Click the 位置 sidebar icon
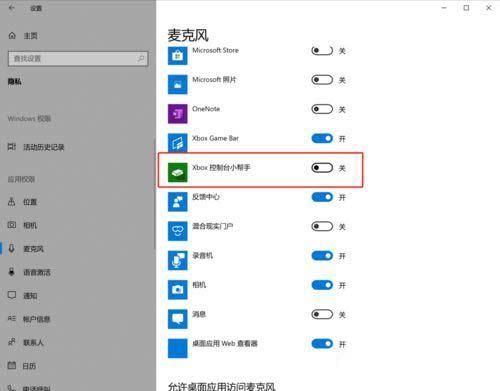The image size is (500, 391). (x=12, y=201)
